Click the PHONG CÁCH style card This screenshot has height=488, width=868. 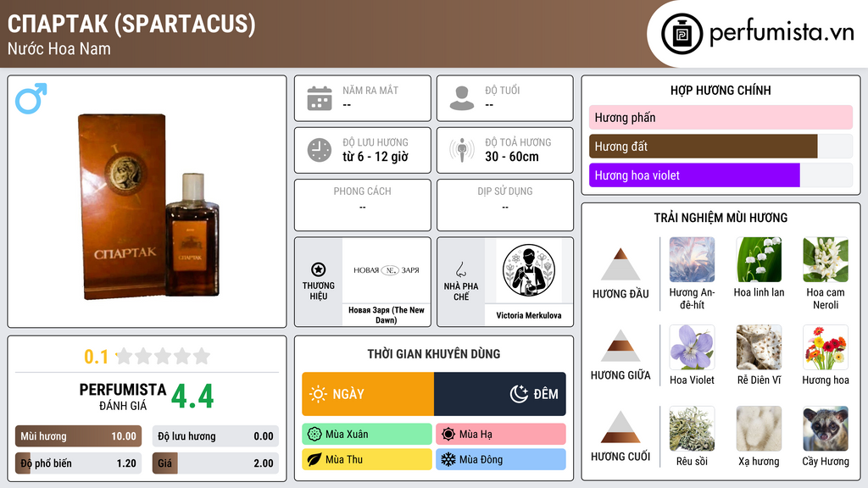pos(363,205)
